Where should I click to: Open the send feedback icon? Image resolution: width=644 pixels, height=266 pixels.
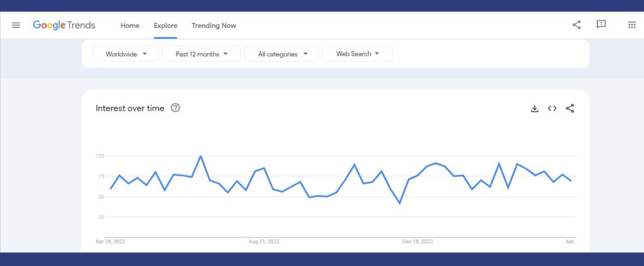point(601,25)
